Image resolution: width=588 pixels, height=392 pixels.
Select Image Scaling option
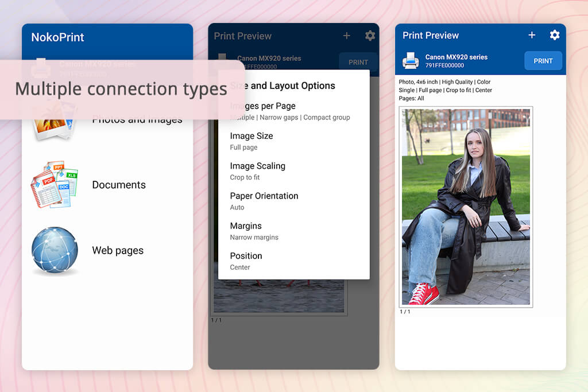point(293,171)
